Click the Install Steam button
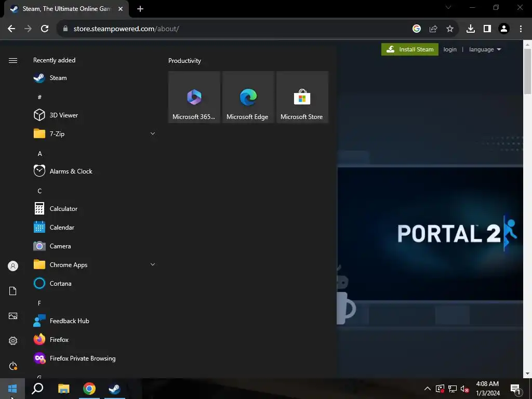The width and height of the screenshot is (532, 399). tap(410, 49)
